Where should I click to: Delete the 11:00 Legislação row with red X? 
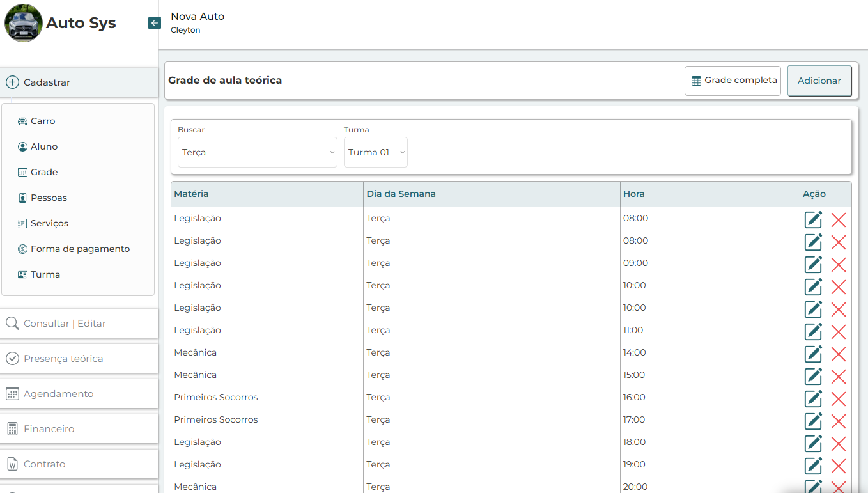(x=838, y=331)
